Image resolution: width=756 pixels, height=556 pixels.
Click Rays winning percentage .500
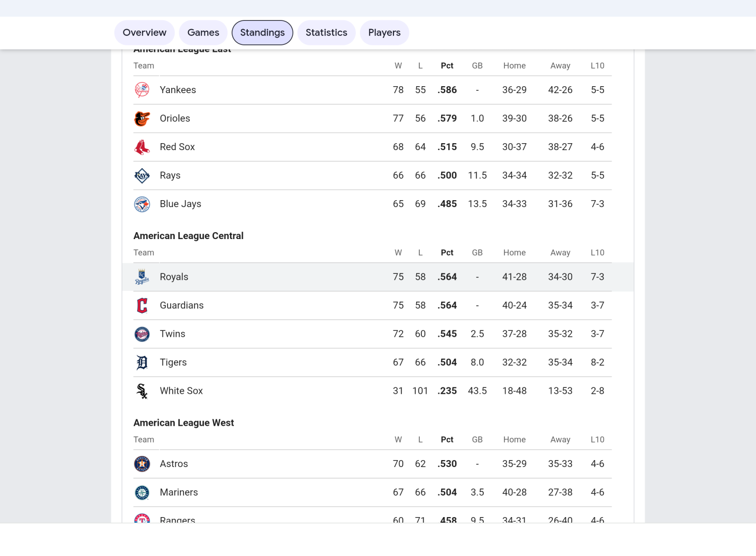[x=447, y=175]
